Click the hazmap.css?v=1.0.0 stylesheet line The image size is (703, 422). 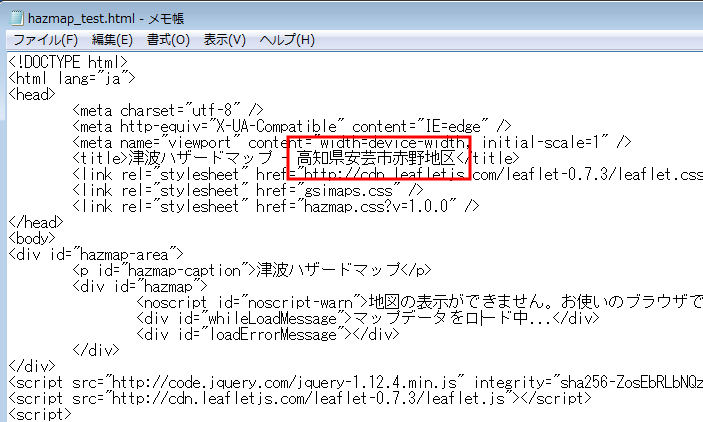pos(276,207)
